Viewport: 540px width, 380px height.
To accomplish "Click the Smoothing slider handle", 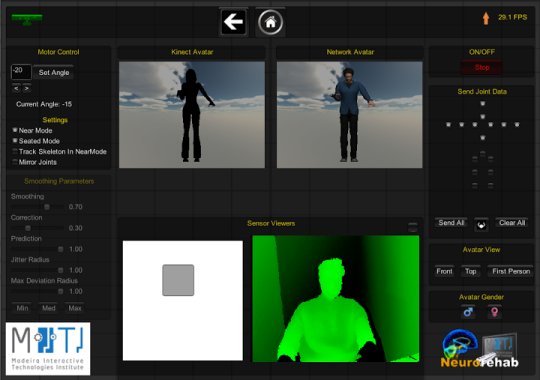I will pos(47,207).
